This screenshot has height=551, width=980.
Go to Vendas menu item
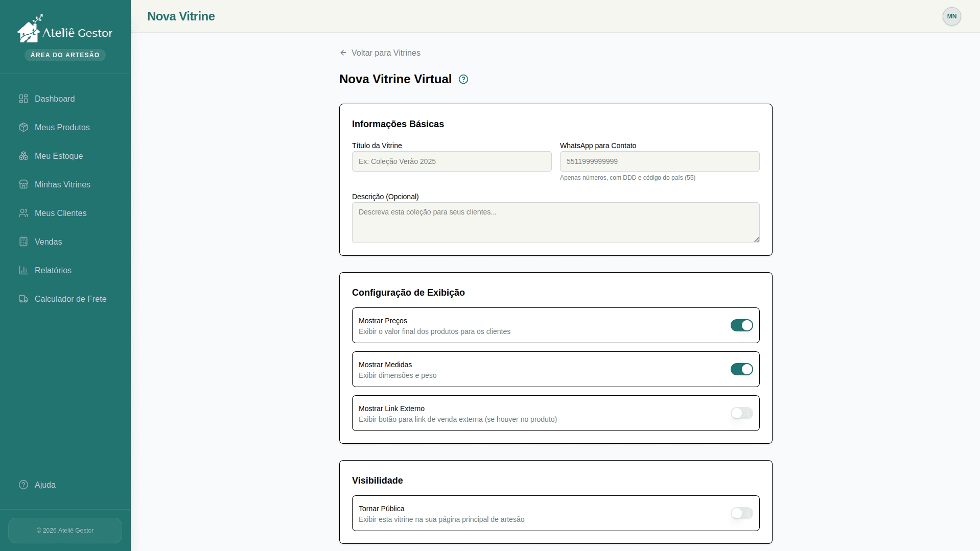(48, 242)
